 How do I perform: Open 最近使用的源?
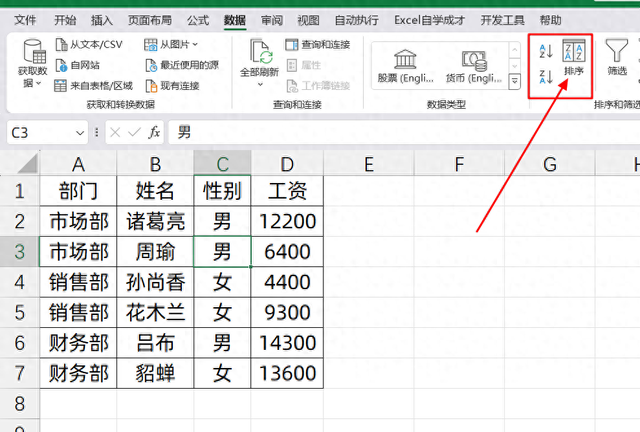[182, 65]
